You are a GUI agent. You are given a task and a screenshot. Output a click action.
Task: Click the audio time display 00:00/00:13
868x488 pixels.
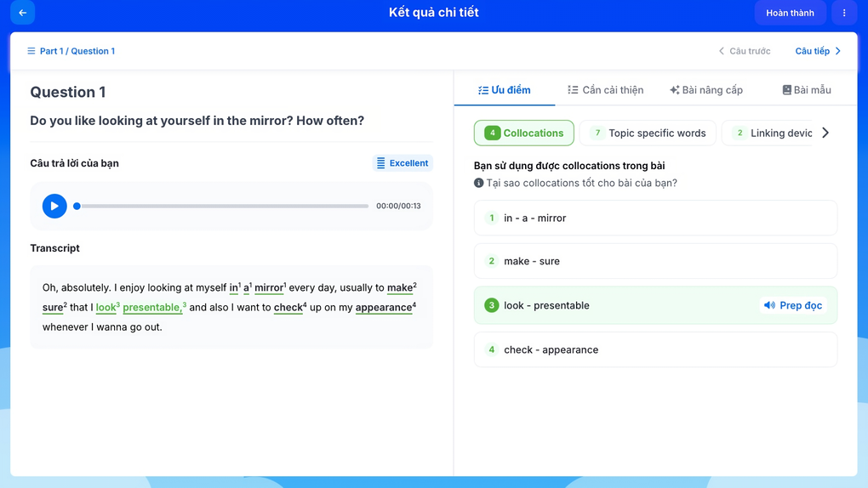tap(398, 206)
